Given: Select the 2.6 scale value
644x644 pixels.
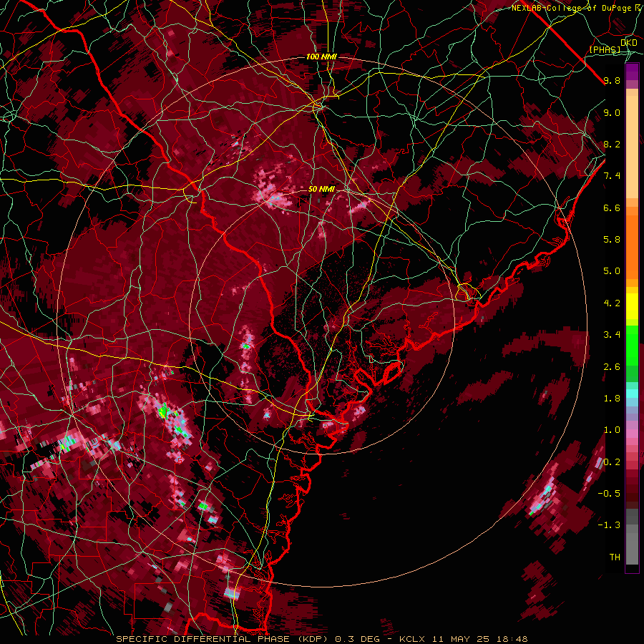Looking at the screenshot, I should (x=612, y=366).
